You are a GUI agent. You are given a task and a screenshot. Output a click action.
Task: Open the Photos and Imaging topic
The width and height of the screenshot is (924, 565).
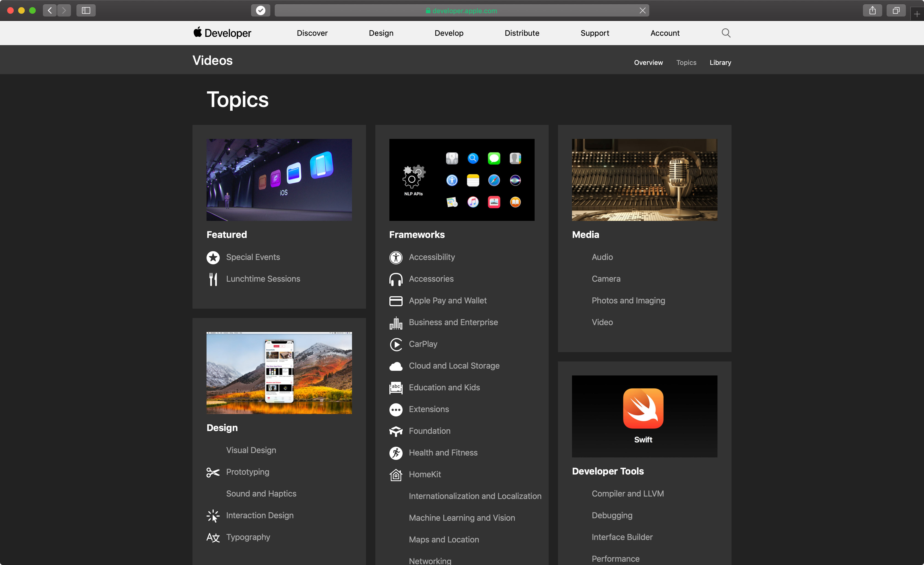628,300
